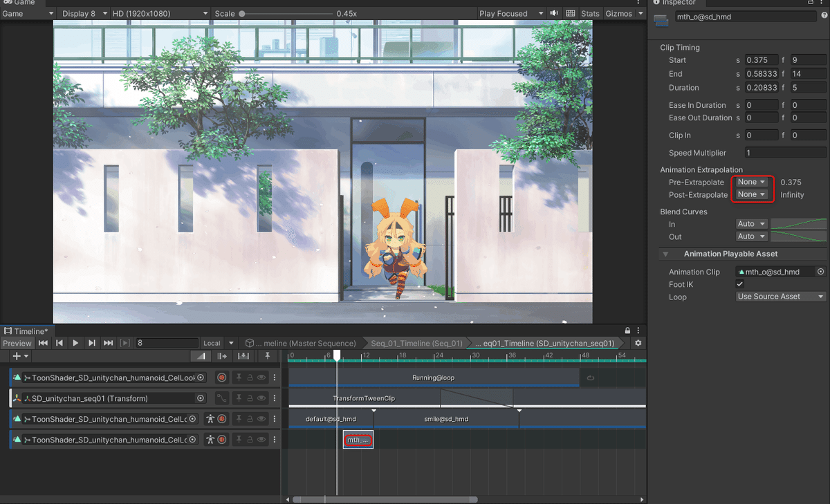Viewport: 830px width, 504px height.
Task: Open options for the mth clip track
Action: click(275, 440)
